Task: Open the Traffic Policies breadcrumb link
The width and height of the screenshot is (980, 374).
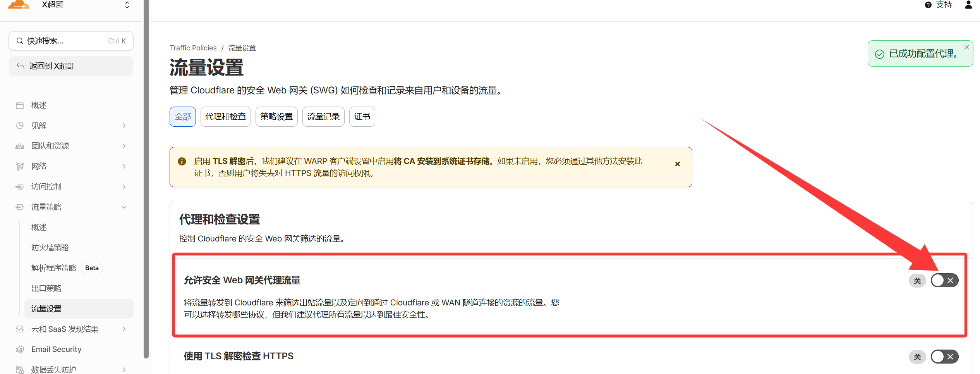Action: click(x=193, y=48)
